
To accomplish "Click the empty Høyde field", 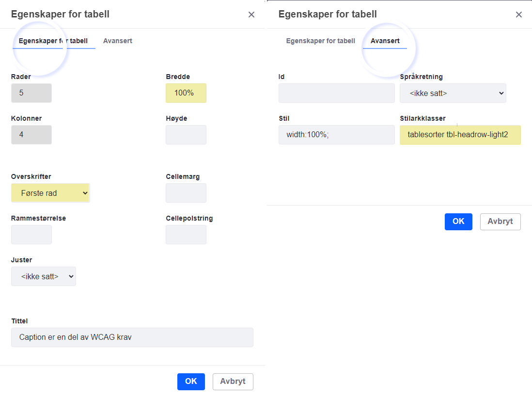I will [x=186, y=135].
